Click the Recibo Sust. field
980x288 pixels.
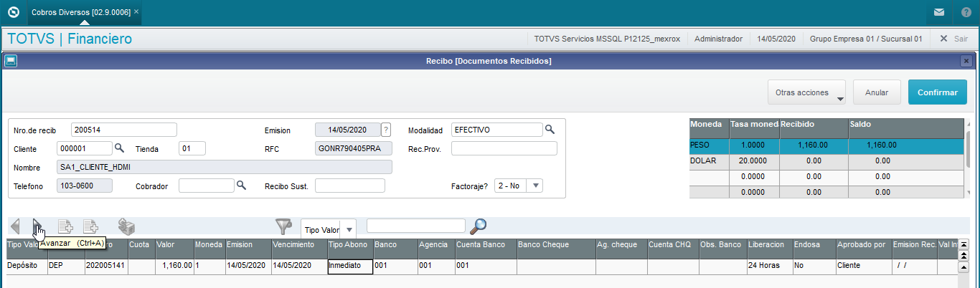coord(350,186)
